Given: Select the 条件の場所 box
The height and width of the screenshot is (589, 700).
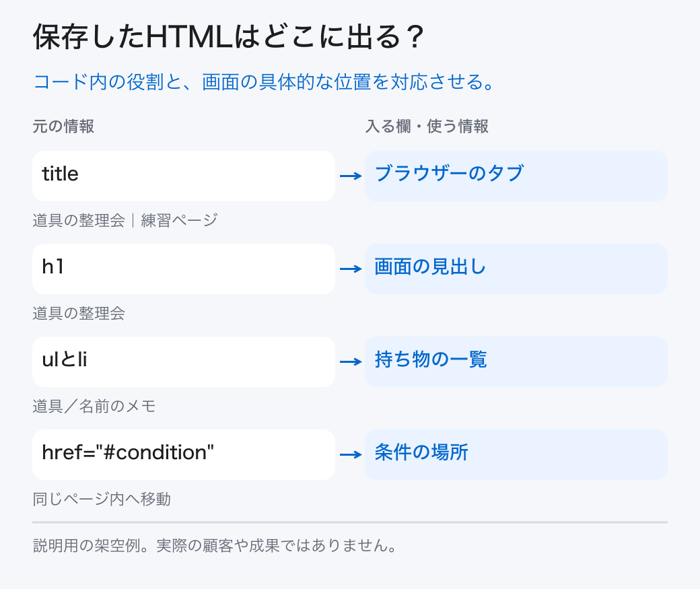Looking at the screenshot, I should point(516,454).
